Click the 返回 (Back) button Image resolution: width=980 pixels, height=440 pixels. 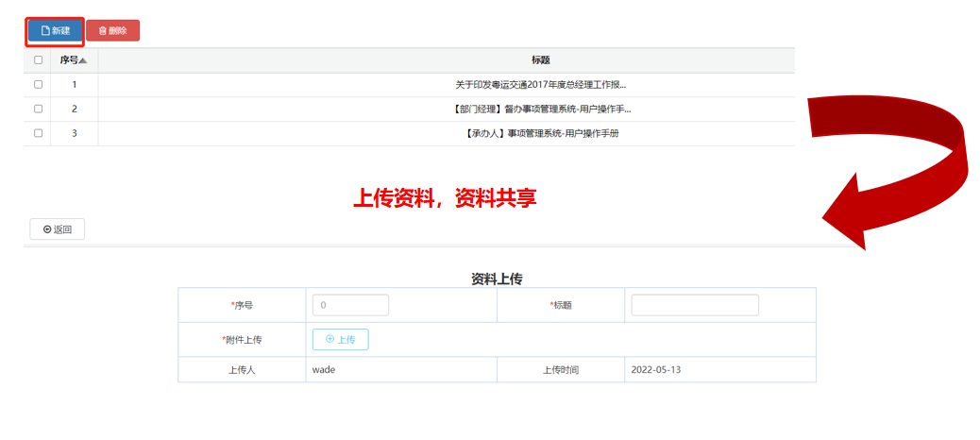58,229
